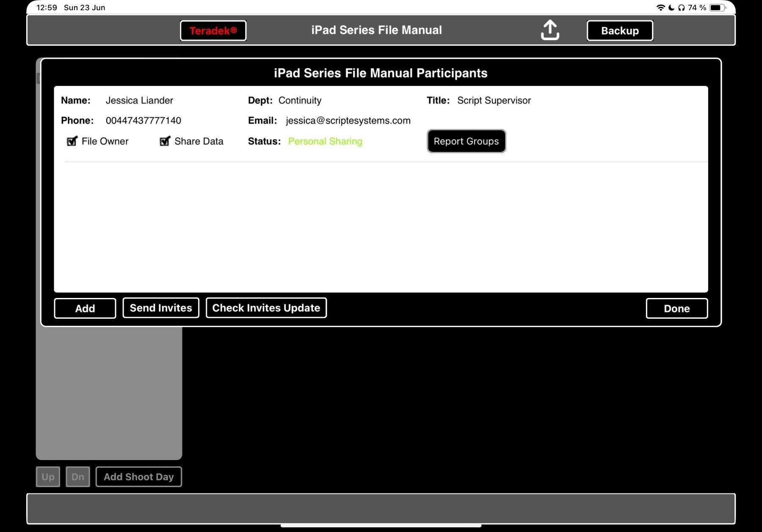762x532 pixels.
Task: Select the email jessica@scriptesystems.com
Action: click(348, 121)
